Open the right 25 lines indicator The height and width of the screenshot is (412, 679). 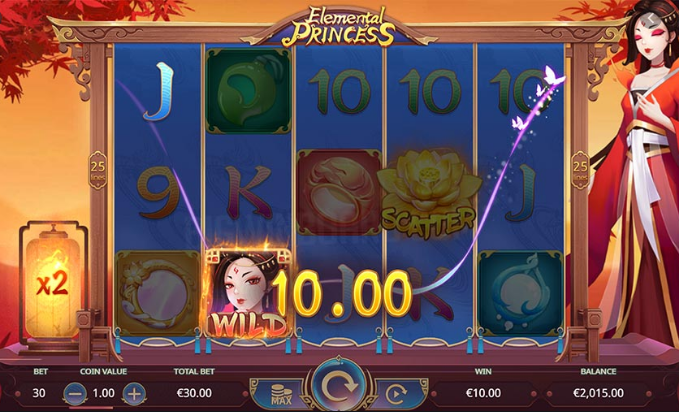[x=580, y=170]
